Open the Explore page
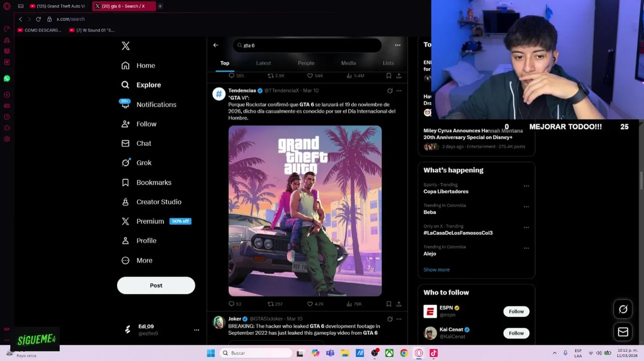Image resolution: width=644 pixels, height=361 pixels. pos(142,85)
